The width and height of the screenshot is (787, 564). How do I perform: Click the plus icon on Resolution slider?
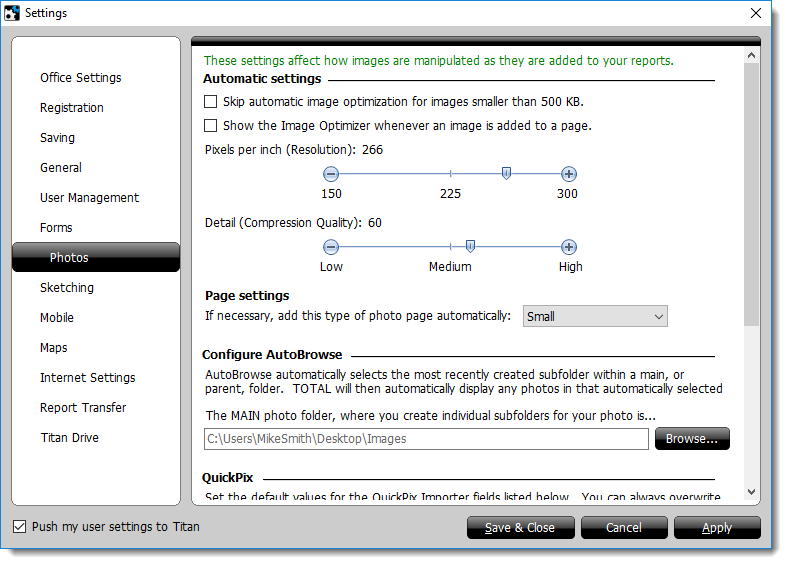coord(568,174)
